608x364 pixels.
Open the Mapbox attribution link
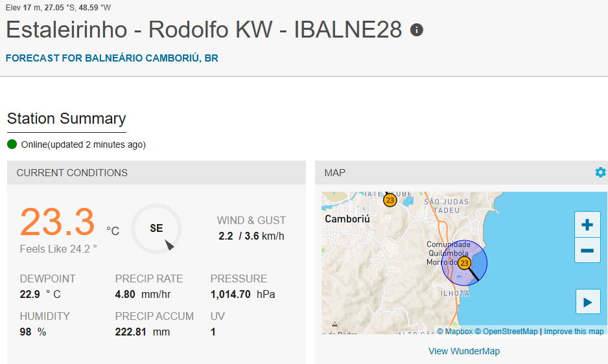[455, 332]
